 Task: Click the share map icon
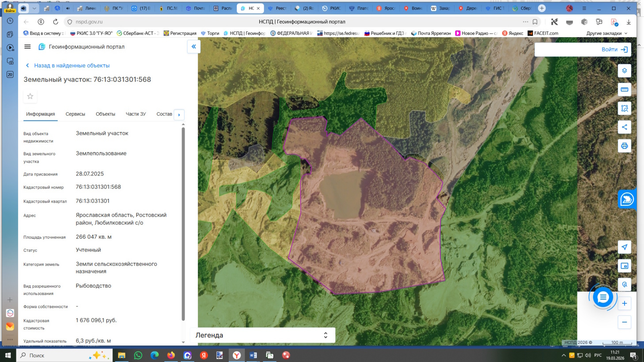(624, 127)
